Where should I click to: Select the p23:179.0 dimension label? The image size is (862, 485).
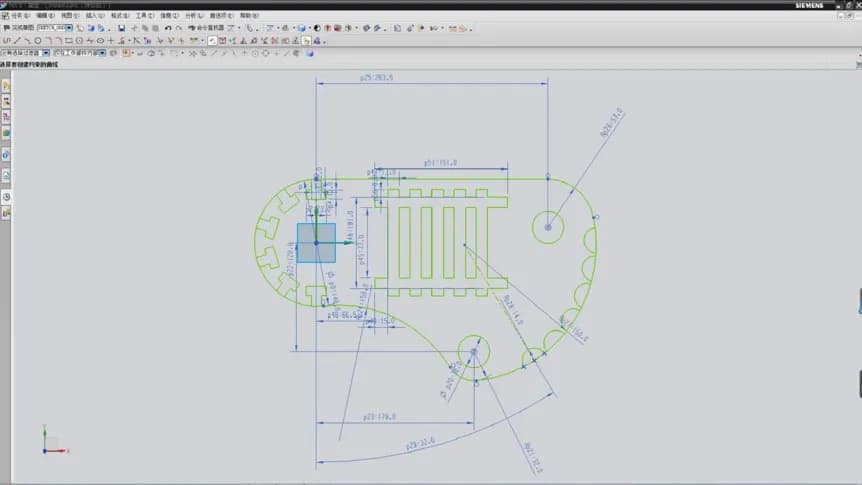tap(379, 417)
